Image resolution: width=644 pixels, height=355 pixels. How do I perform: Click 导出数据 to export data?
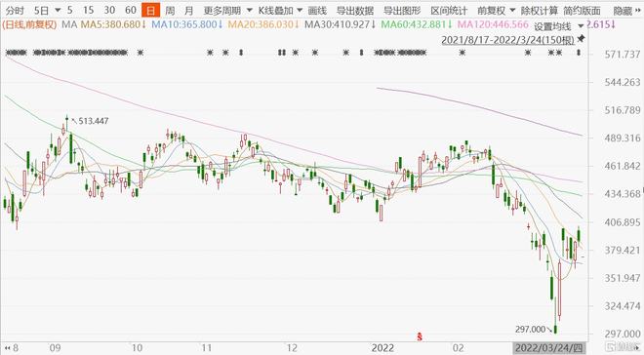pos(355,11)
